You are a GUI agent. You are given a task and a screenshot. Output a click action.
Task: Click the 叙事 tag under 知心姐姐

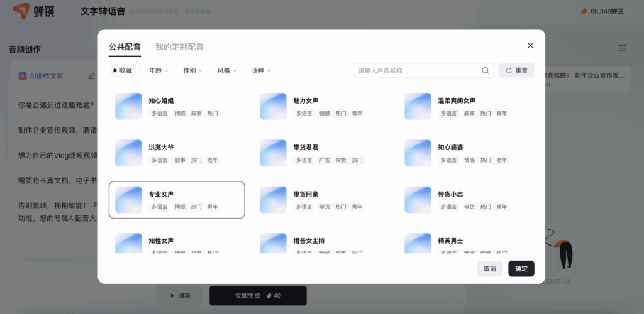point(196,113)
